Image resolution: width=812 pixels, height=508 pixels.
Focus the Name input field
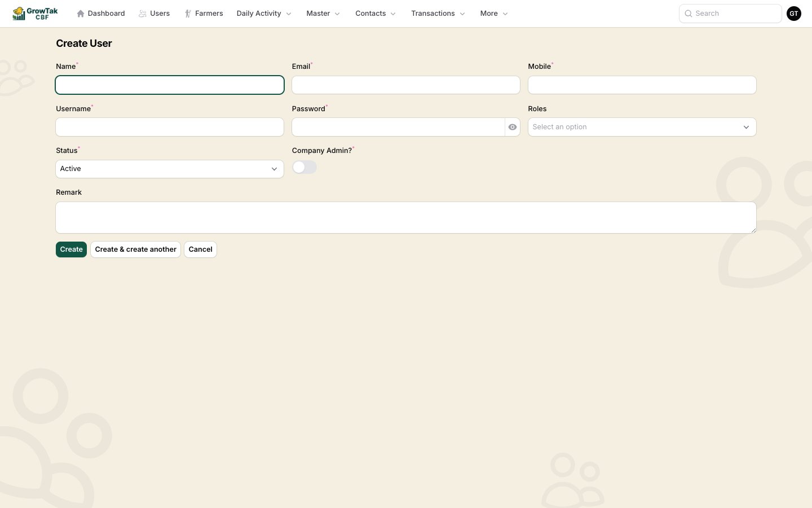pyautogui.click(x=170, y=85)
